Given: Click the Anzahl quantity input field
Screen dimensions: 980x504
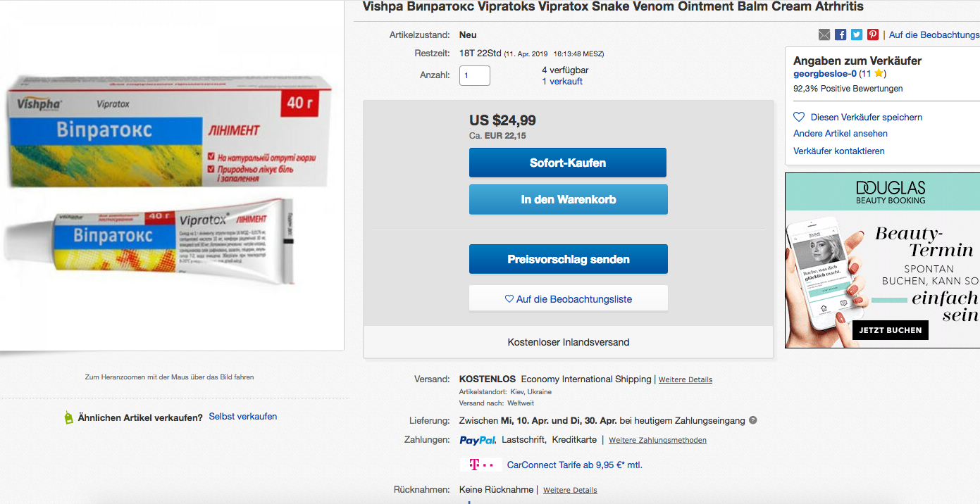Looking at the screenshot, I should pyautogui.click(x=474, y=75).
